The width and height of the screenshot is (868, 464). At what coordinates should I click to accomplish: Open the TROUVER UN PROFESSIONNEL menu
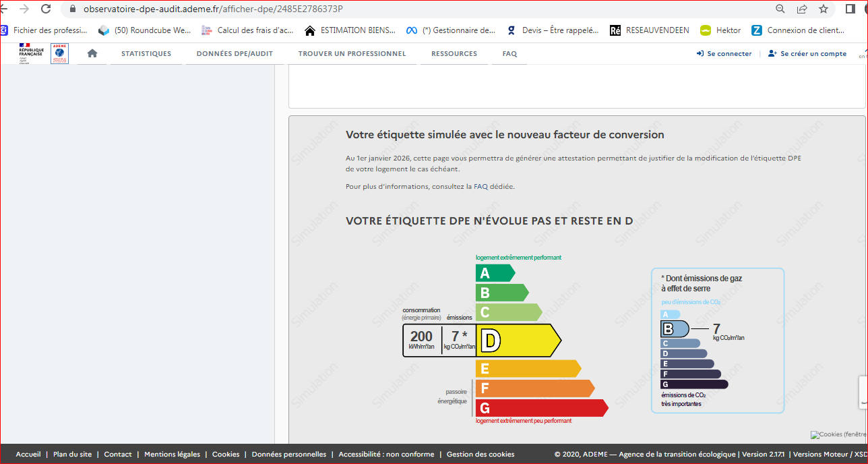[x=352, y=54]
